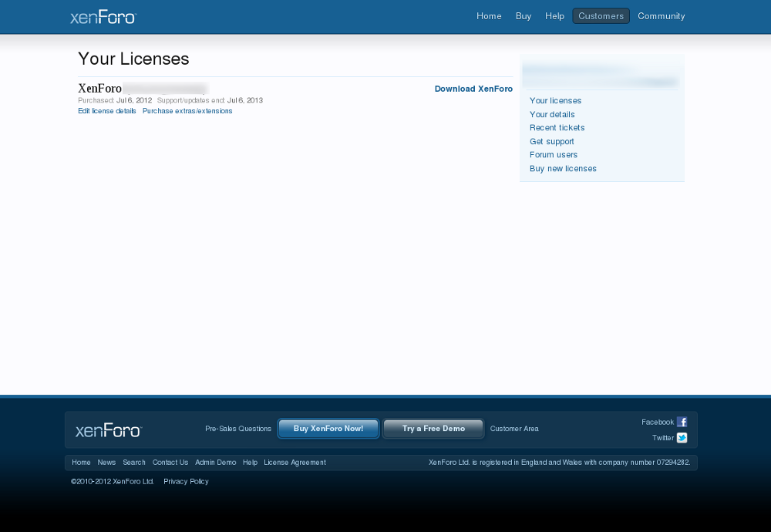Click the purchase date Jul 6, 2012
Image resolution: width=771 pixels, height=532 pixels.
click(x=134, y=100)
